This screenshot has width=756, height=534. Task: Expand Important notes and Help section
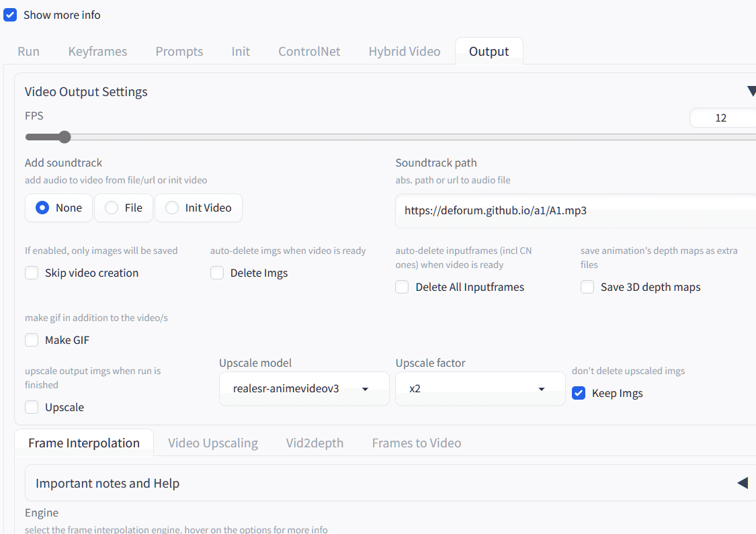pyautogui.click(x=743, y=483)
